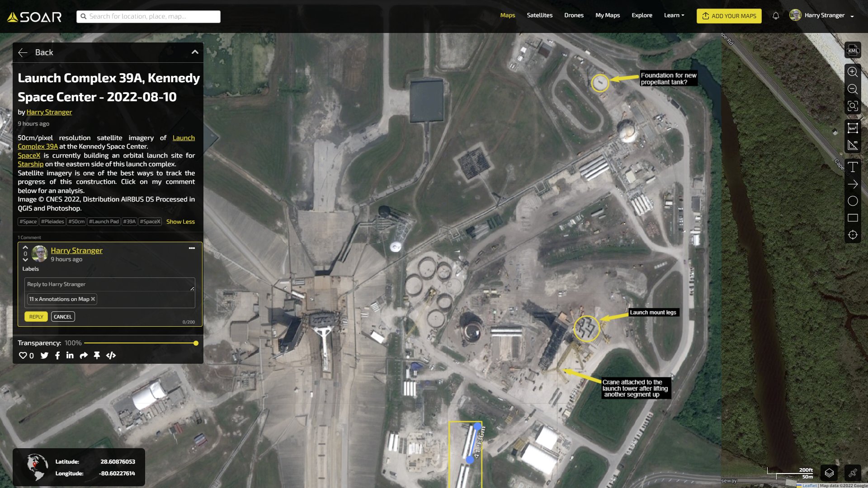Select the Arrow annotation tool

point(853,184)
